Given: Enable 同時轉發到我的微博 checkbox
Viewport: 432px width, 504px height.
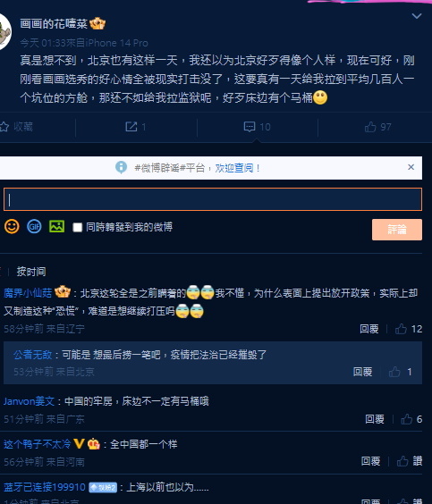Looking at the screenshot, I should [x=77, y=227].
